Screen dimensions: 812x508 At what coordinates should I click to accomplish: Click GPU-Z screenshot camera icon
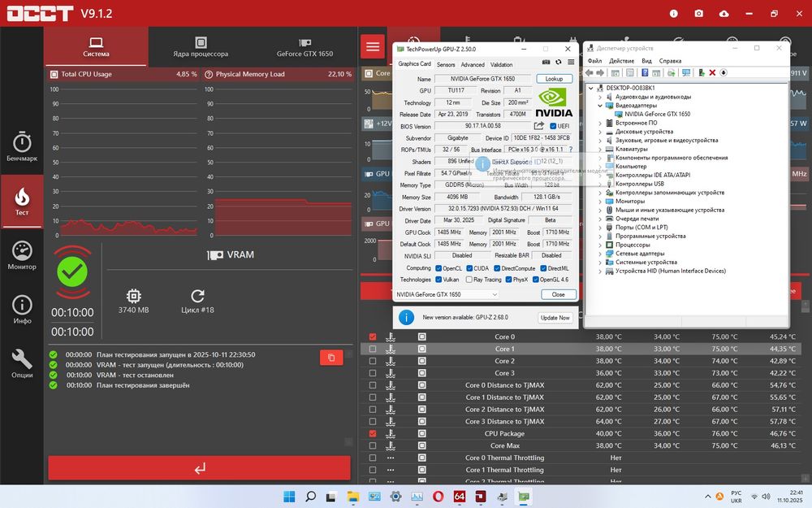[x=546, y=63]
